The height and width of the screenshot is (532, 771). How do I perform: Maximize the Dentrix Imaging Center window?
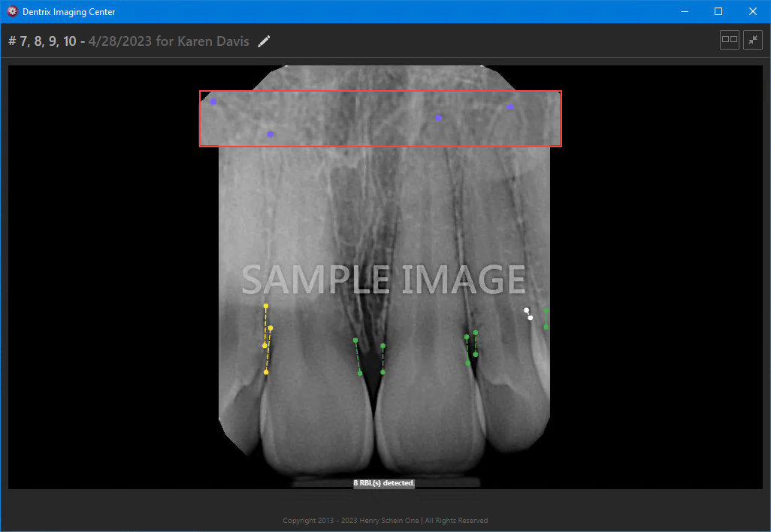coord(718,12)
